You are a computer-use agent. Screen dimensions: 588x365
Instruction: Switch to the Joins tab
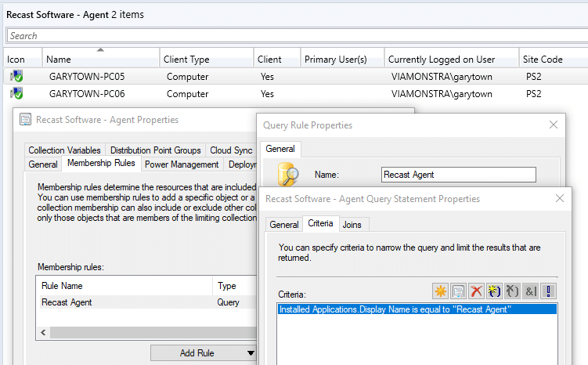[352, 224]
